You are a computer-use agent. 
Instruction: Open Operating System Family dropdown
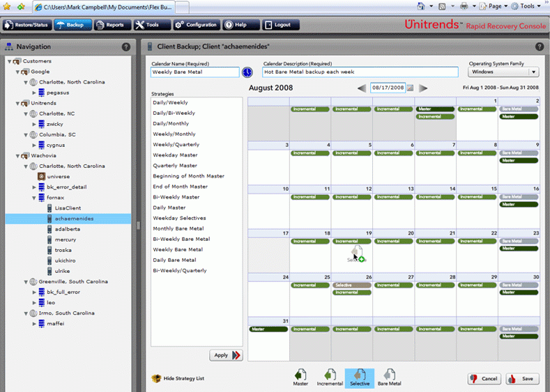tap(503, 72)
